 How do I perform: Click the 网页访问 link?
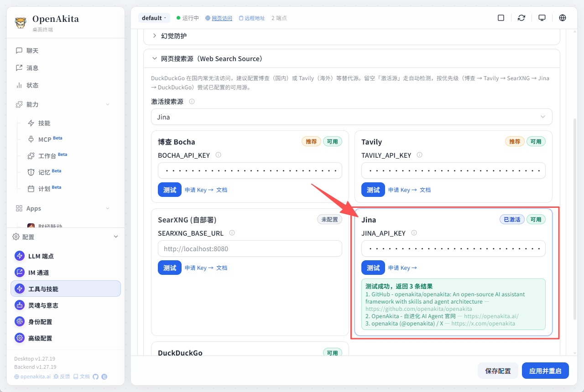click(x=219, y=18)
